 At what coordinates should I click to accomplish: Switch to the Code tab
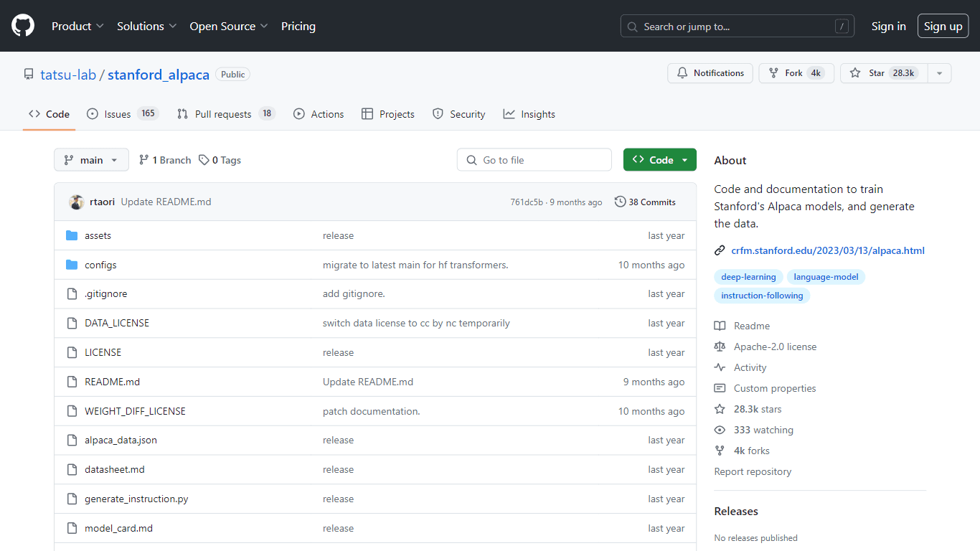(x=49, y=114)
